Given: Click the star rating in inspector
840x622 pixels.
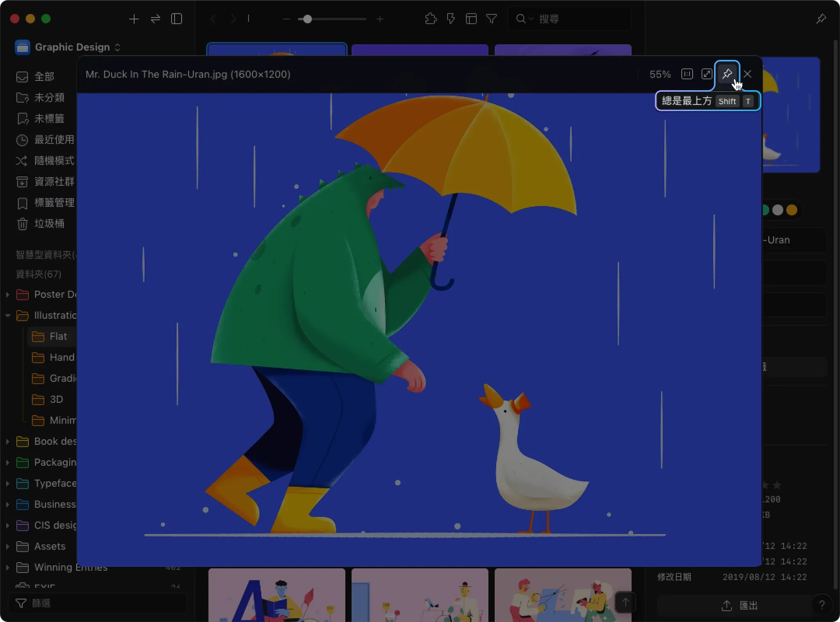Looking at the screenshot, I should point(772,485).
